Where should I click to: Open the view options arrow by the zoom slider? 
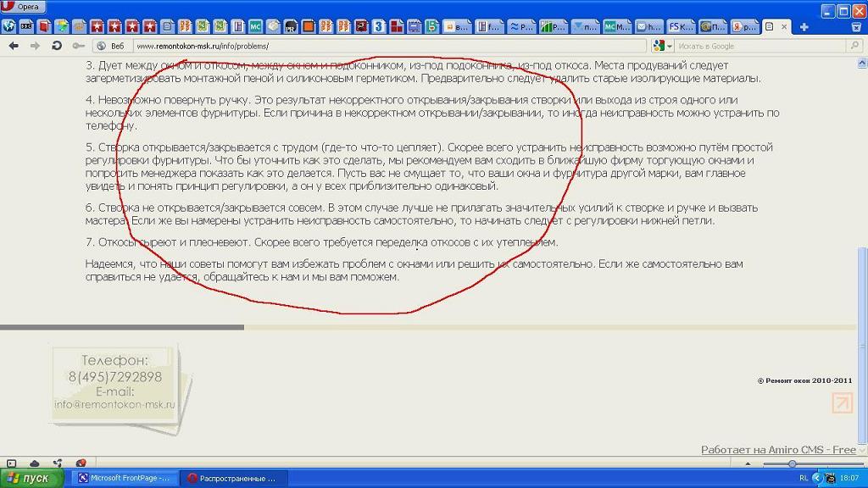click(x=748, y=463)
